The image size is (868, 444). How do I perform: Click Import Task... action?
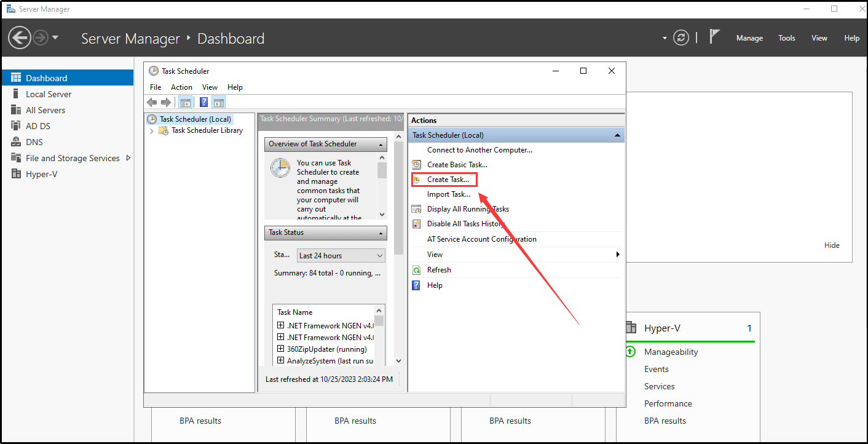[448, 194]
